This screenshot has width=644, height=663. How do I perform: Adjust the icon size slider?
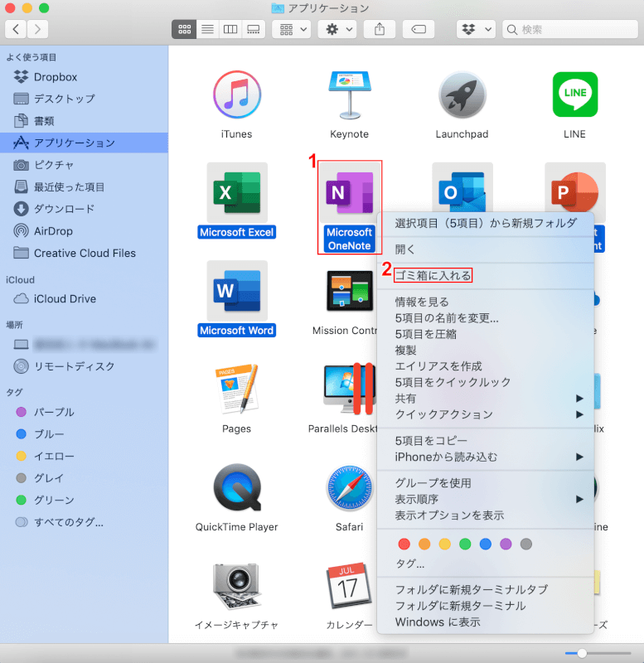point(582,653)
